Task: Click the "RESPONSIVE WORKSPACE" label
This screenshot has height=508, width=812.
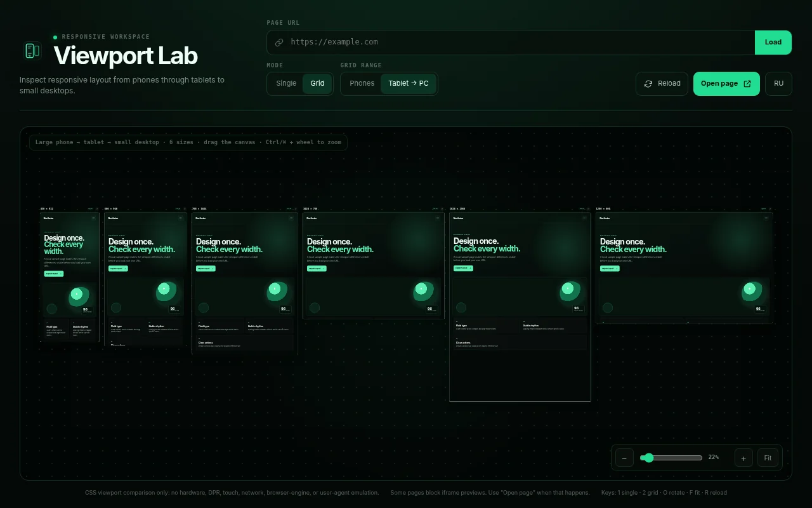Action: [x=106, y=37]
